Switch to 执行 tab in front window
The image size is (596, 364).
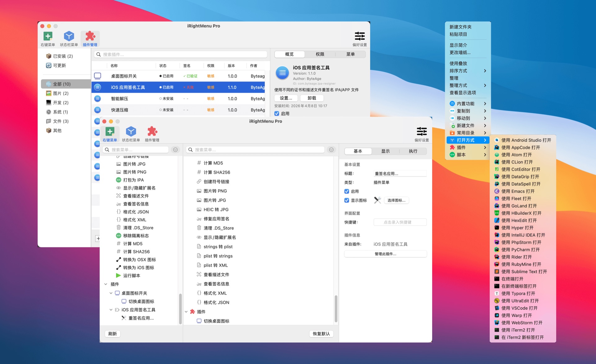[413, 151]
